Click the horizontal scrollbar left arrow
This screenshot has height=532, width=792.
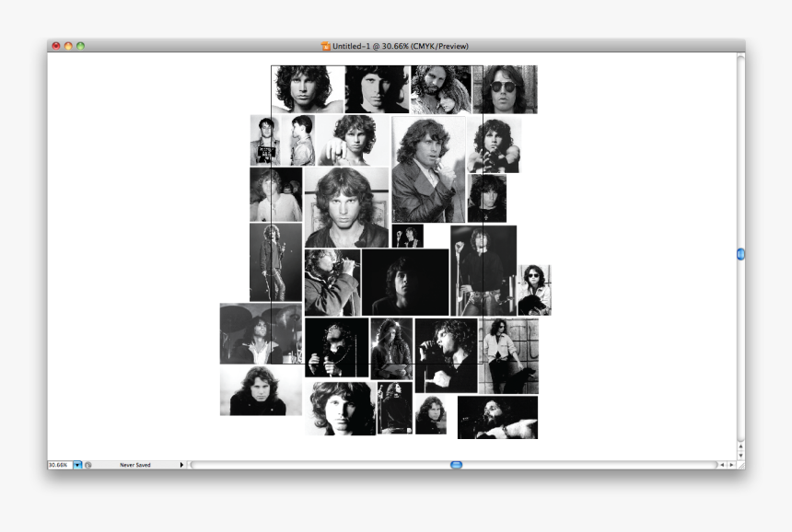click(x=724, y=464)
